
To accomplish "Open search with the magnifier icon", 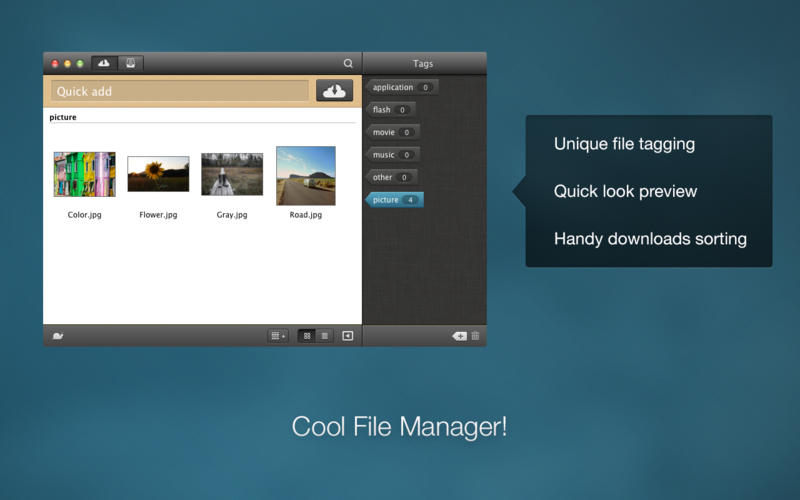I will tap(348, 63).
